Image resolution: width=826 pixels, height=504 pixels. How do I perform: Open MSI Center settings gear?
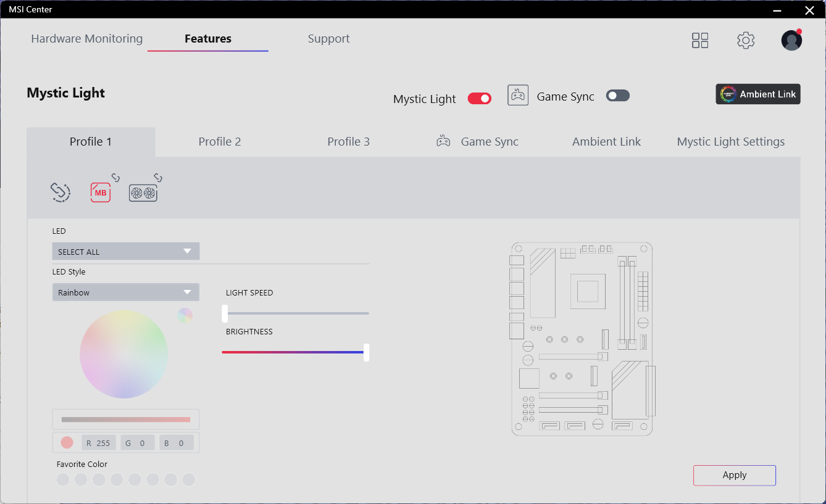tap(746, 41)
